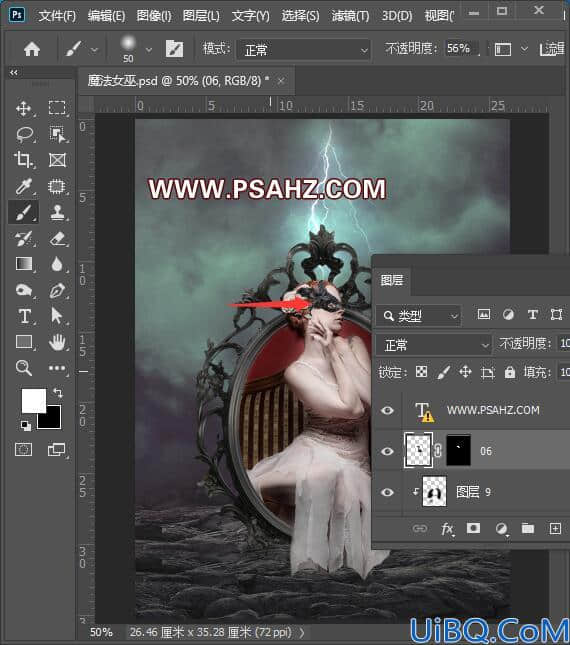This screenshot has height=645, width=570.
Task: Select the Rectangle shape tool
Action: 24,342
